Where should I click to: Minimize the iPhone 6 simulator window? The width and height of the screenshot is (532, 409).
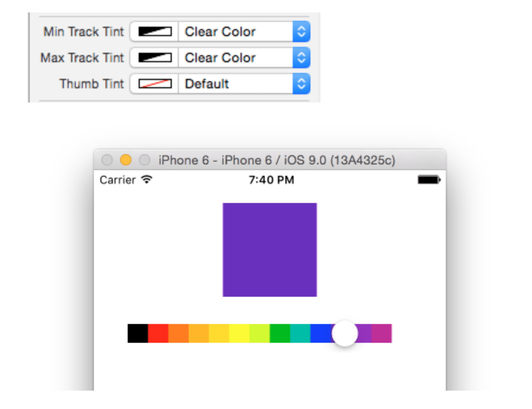[126, 160]
